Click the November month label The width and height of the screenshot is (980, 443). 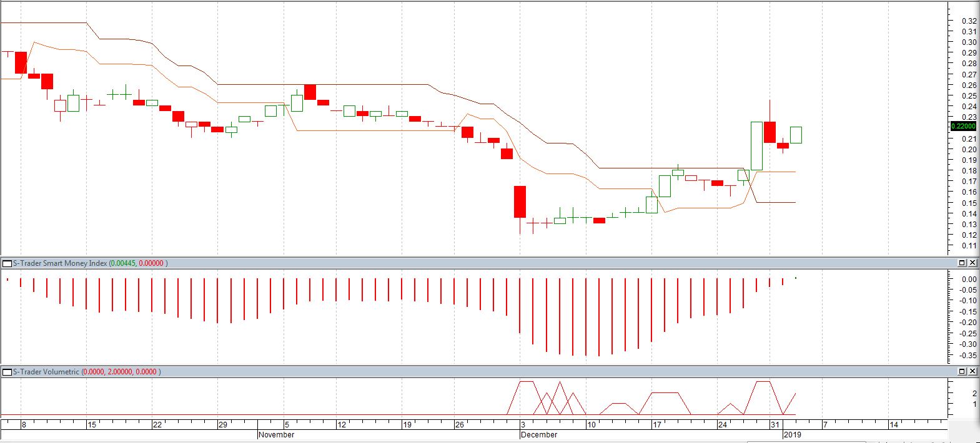pos(276,435)
